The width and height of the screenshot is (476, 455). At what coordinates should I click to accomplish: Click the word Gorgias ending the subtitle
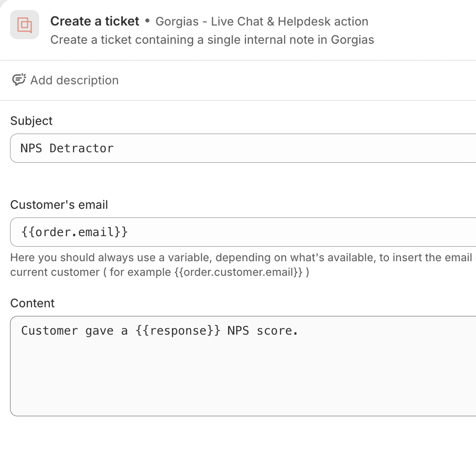352,40
